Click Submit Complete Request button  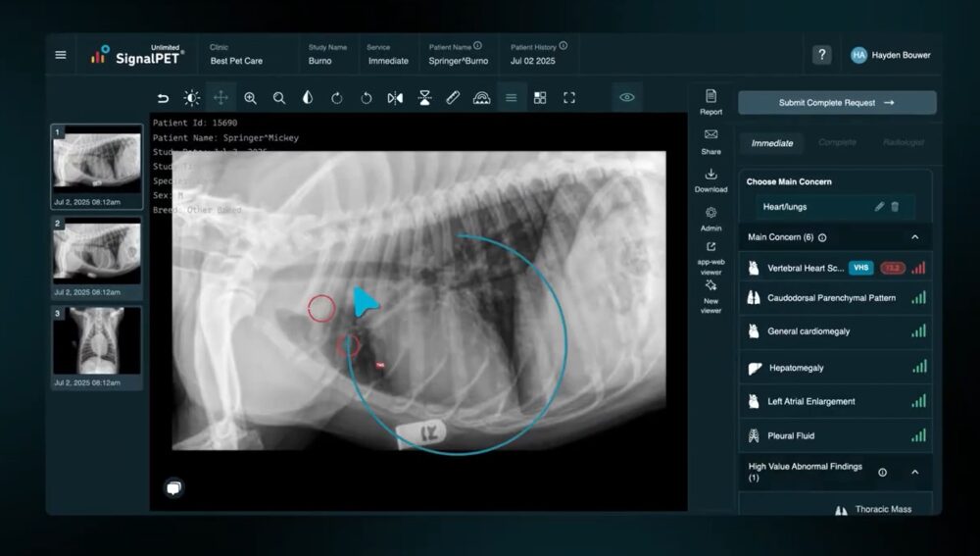837,103
